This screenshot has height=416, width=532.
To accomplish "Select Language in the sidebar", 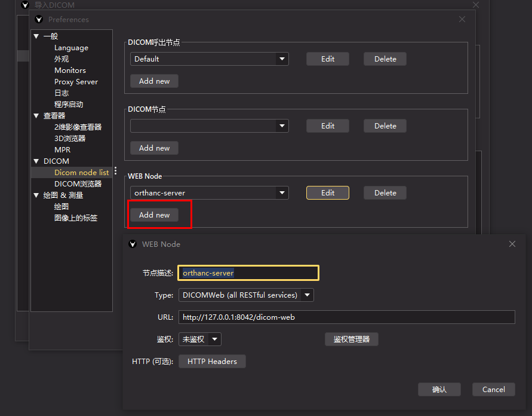I will tap(71, 47).
